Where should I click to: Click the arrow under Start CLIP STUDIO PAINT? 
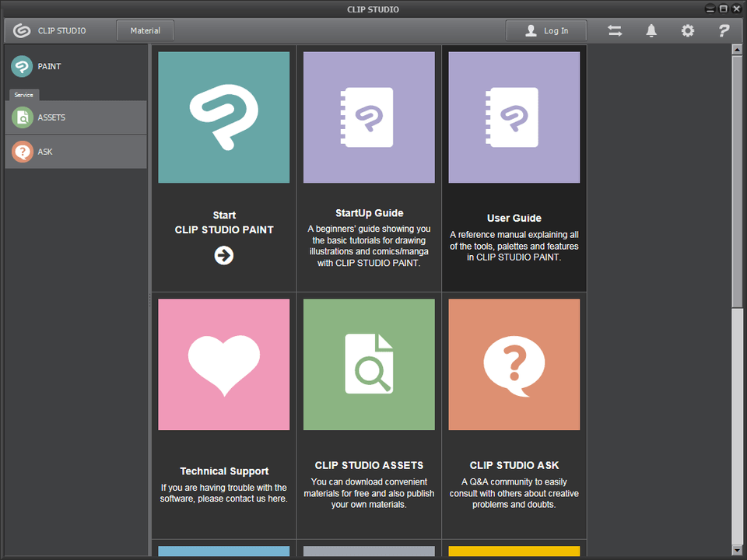[x=224, y=255]
